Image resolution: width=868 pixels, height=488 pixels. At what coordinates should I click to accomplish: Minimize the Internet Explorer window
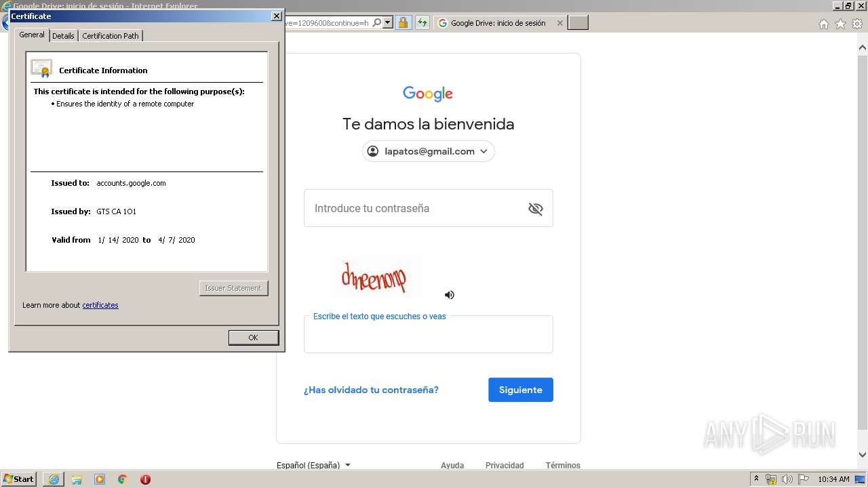[x=837, y=5]
